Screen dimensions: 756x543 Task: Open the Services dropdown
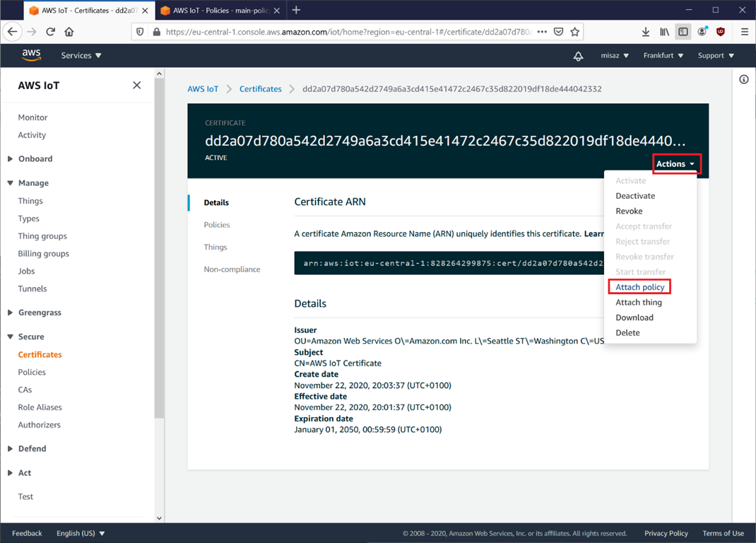(81, 56)
